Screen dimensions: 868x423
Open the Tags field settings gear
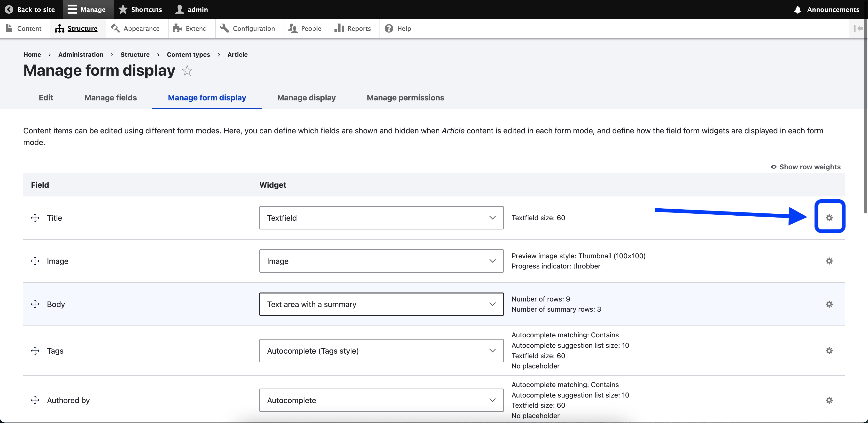[x=829, y=350]
